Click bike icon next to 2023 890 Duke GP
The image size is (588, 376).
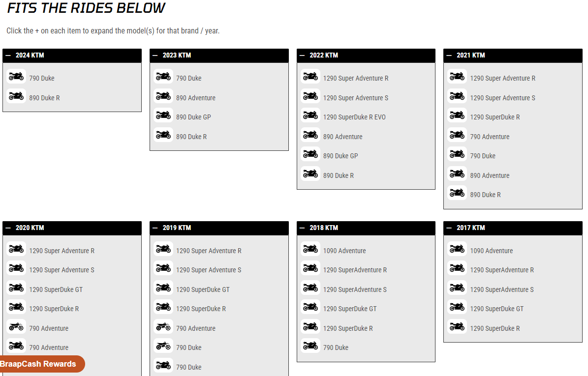pos(163,116)
